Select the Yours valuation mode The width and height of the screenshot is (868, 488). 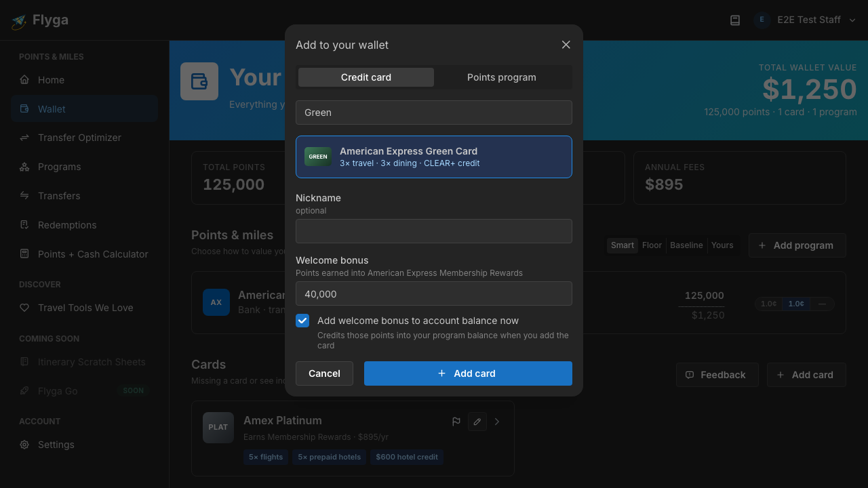[722, 245]
